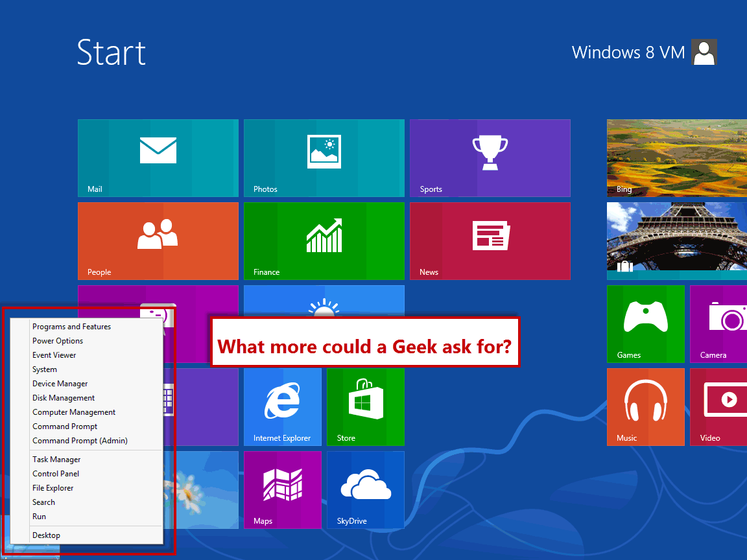Open SkyDrive
Viewport: 747px width, 560px height.
(365, 489)
